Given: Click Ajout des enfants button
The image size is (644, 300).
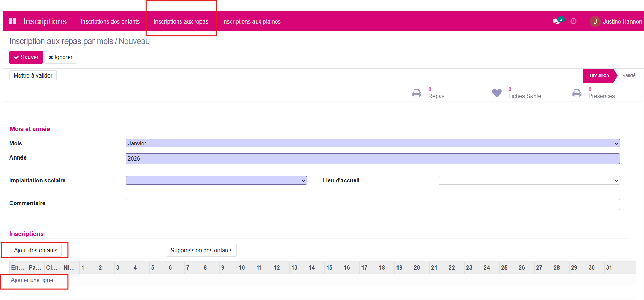Looking at the screenshot, I should 36,251.
